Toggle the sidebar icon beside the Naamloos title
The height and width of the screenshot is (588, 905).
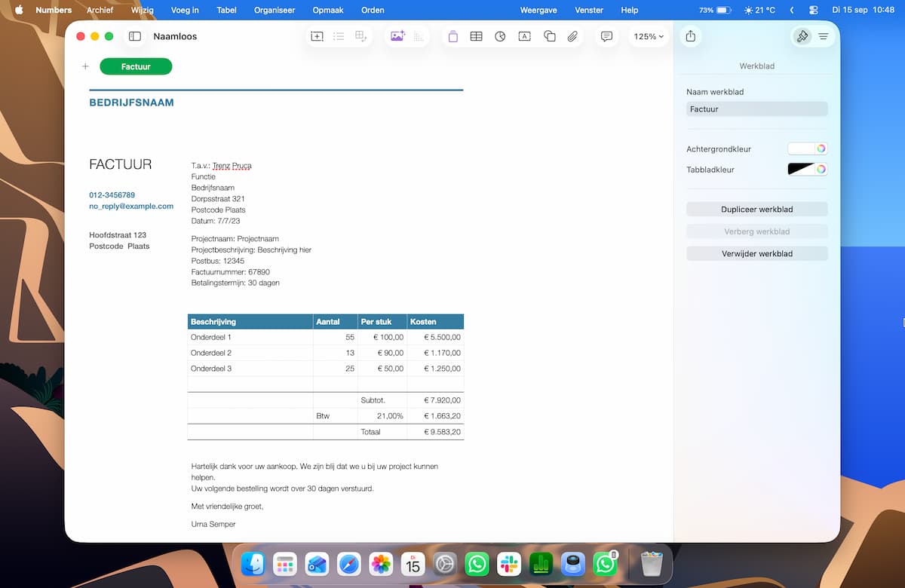pyautogui.click(x=135, y=36)
